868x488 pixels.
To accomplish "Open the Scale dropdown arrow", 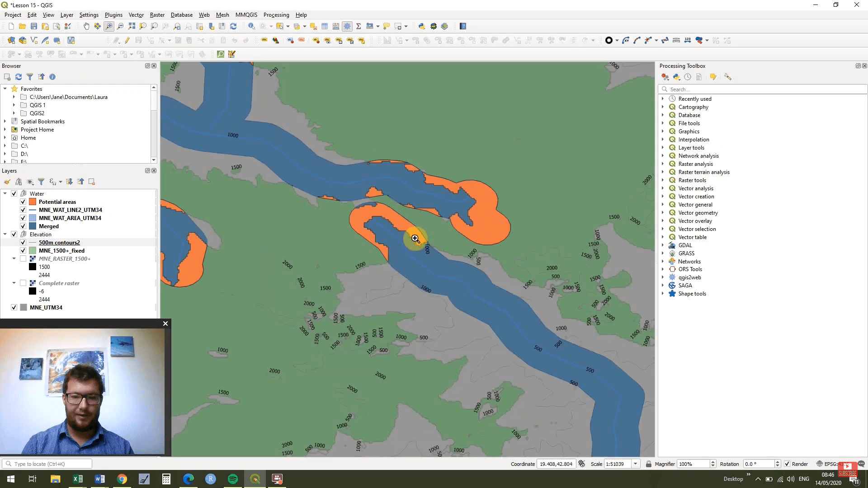I will coord(635,464).
